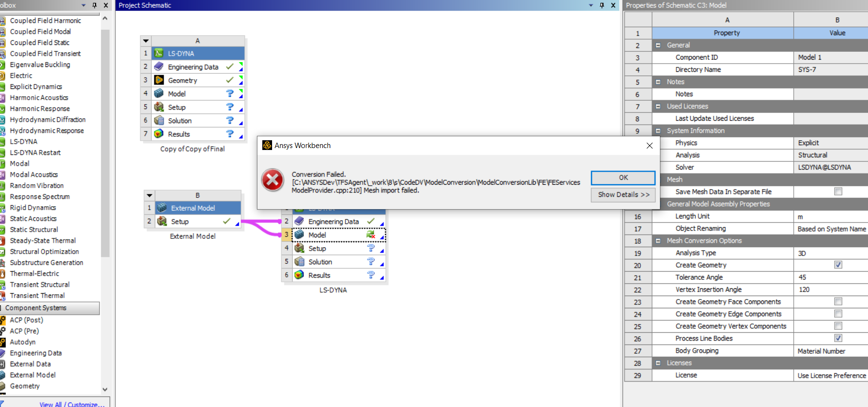This screenshot has width=868, height=407.
Task: Click the External Model header icon in system B
Action: pyautogui.click(x=162, y=208)
